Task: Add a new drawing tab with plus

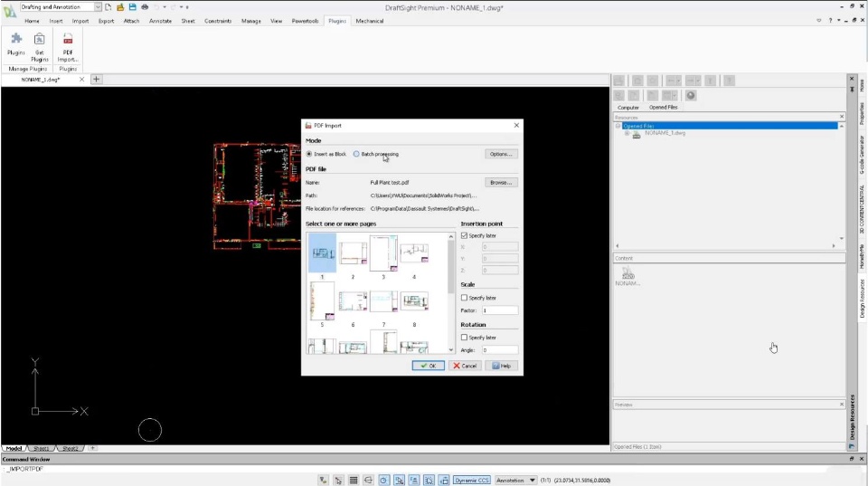Action: 96,80
